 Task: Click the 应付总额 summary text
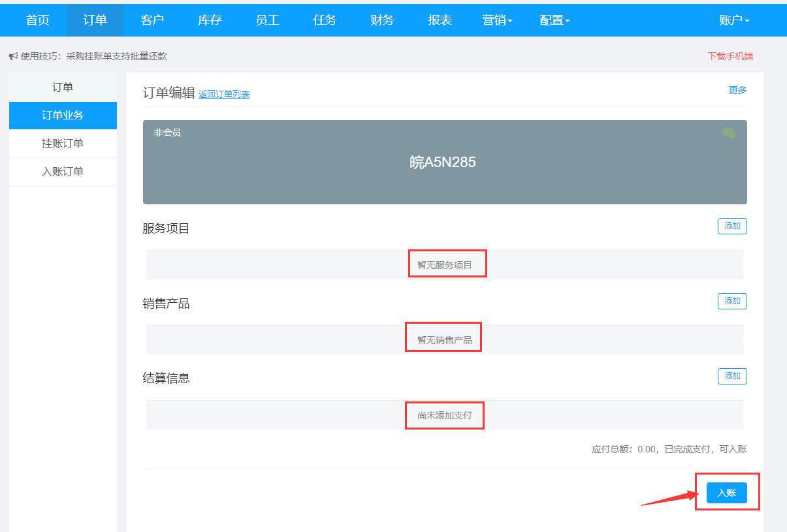click(x=669, y=449)
